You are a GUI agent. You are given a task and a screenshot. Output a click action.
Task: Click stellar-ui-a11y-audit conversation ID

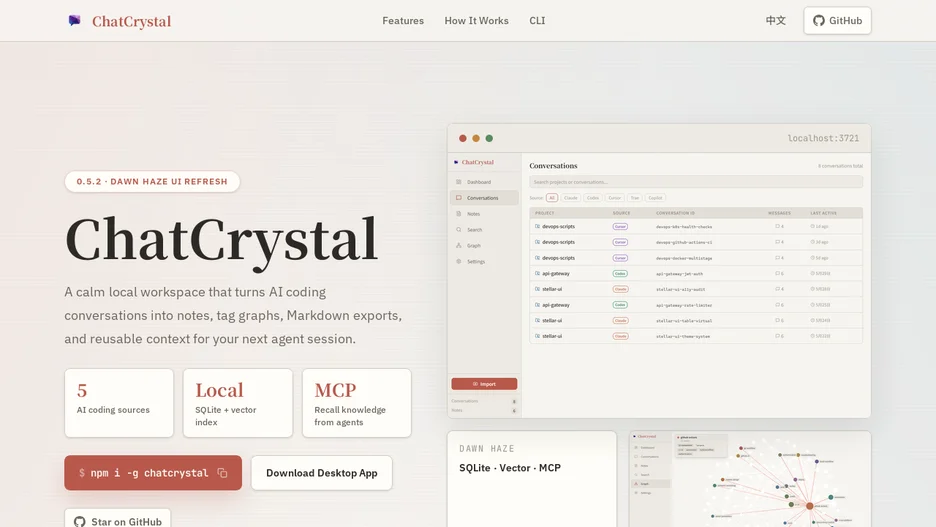[x=681, y=289]
